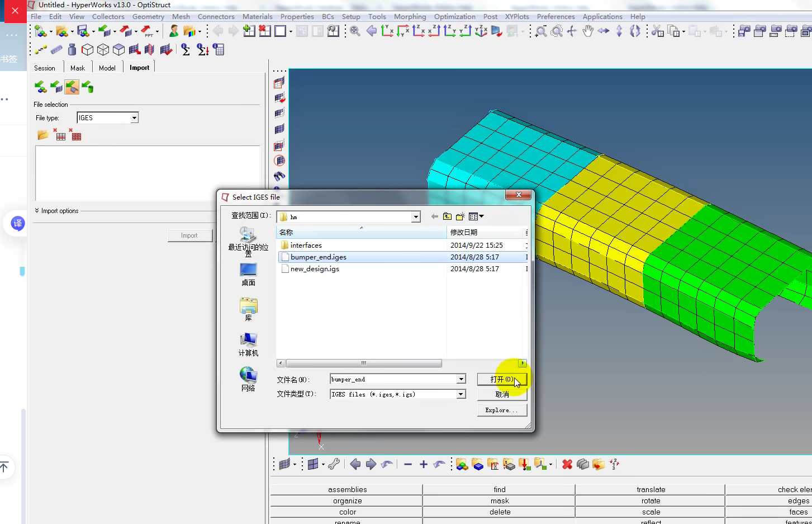Select the measure ruler tool icon
Image resolution: width=812 pixels, height=524 pixels.
(56, 49)
